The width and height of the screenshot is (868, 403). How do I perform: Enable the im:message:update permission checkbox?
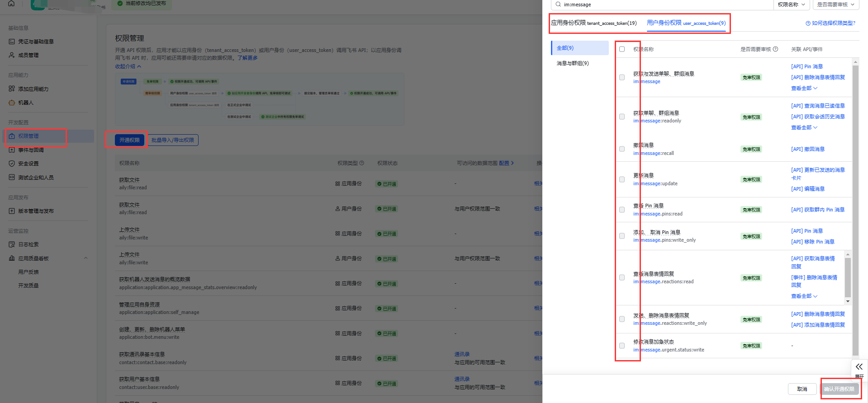[x=622, y=179]
